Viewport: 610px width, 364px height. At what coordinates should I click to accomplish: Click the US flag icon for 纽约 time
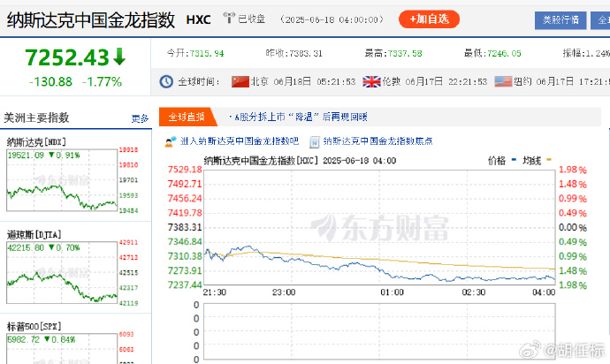(x=503, y=81)
